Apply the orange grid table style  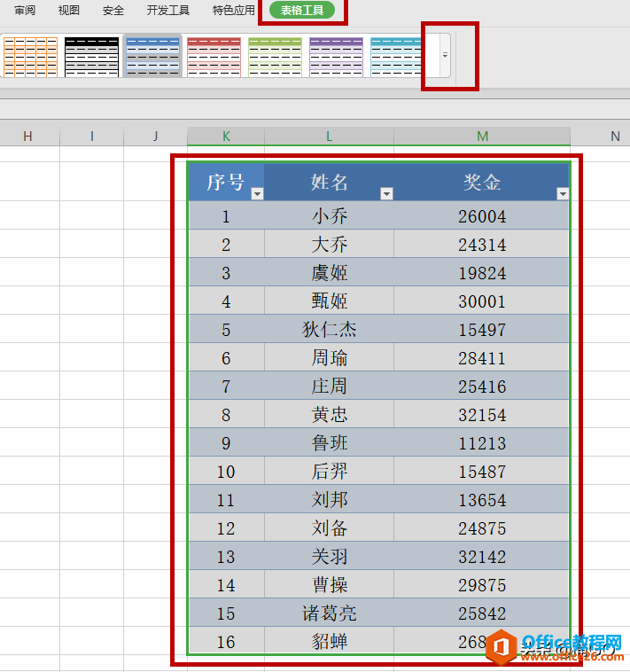click(30, 57)
